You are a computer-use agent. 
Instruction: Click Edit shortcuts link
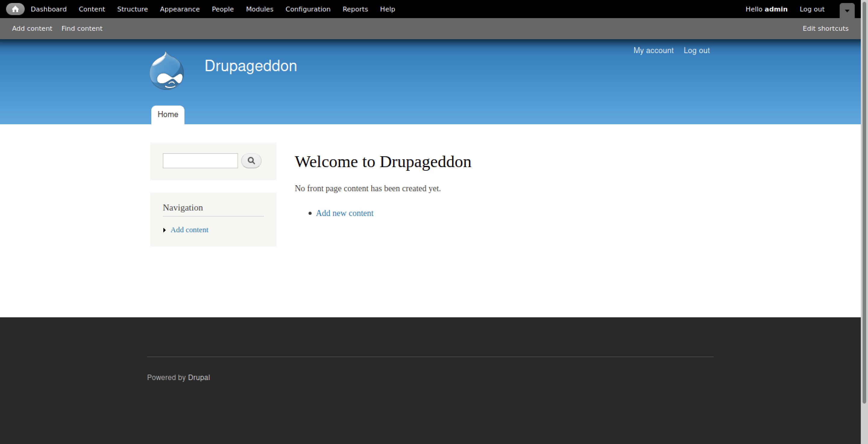click(825, 28)
